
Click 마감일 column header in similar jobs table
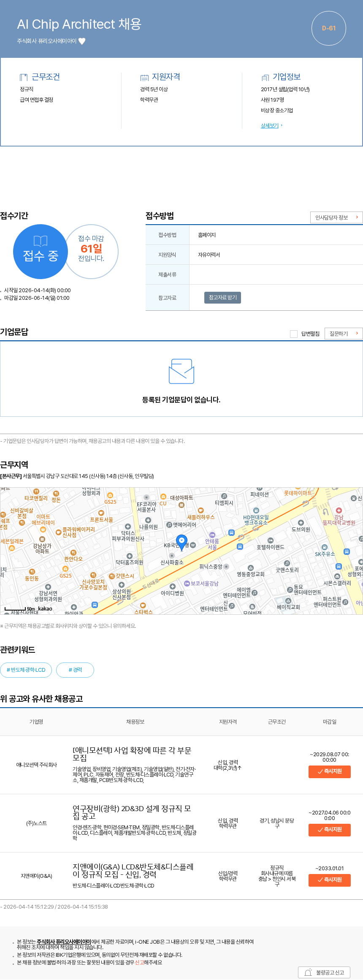tap(330, 722)
